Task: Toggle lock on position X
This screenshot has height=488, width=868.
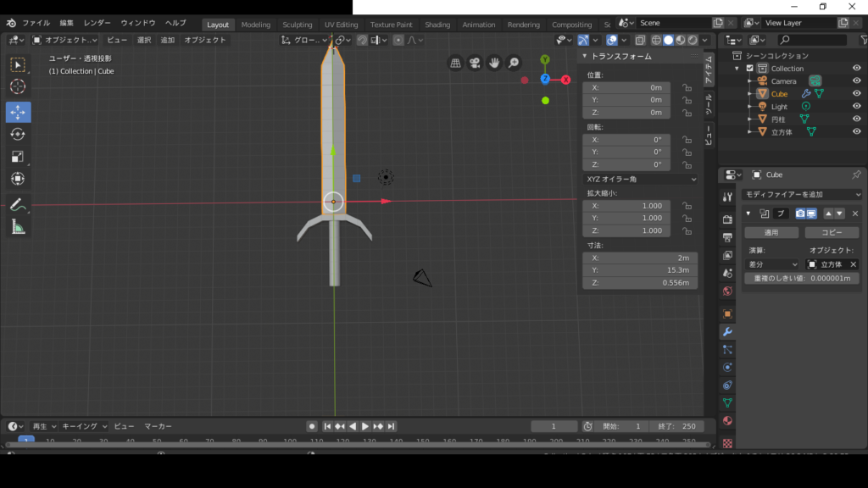Action: click(687, 87)
